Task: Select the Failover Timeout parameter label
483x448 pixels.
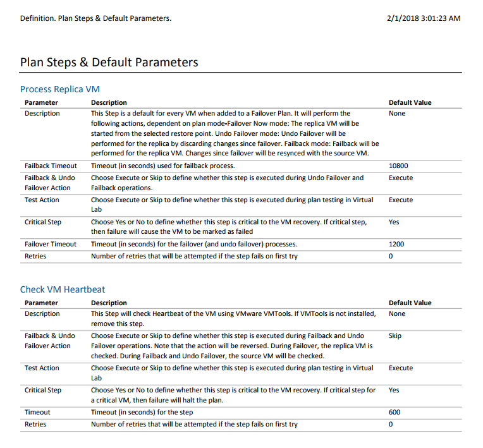Action: 50,244
